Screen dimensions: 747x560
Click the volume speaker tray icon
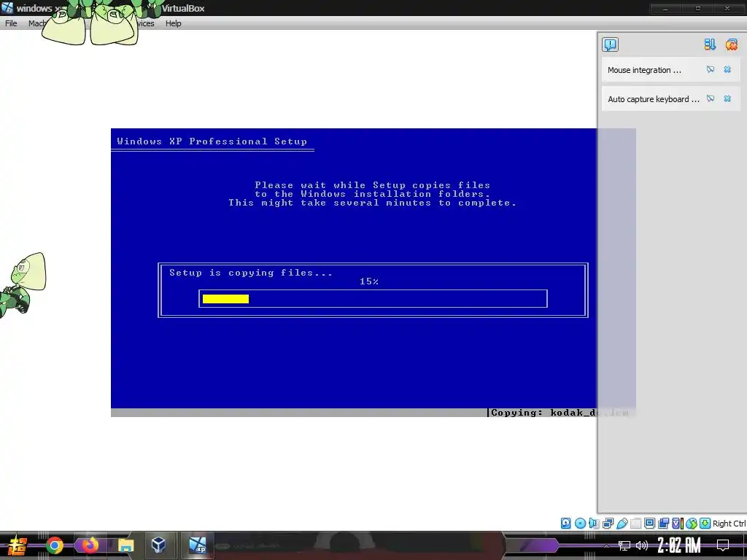642,545
